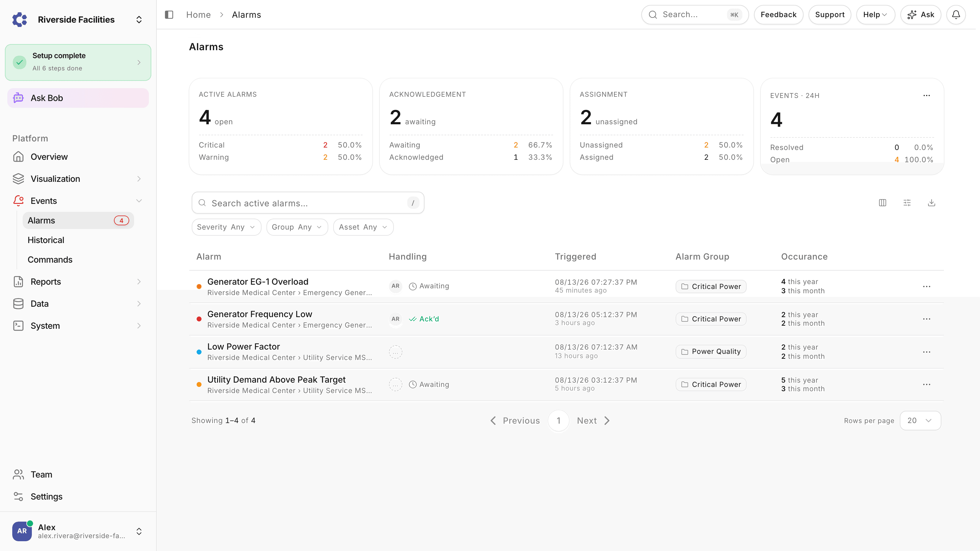Open the Riverside Facilities workspace switcher

point(139,19)
